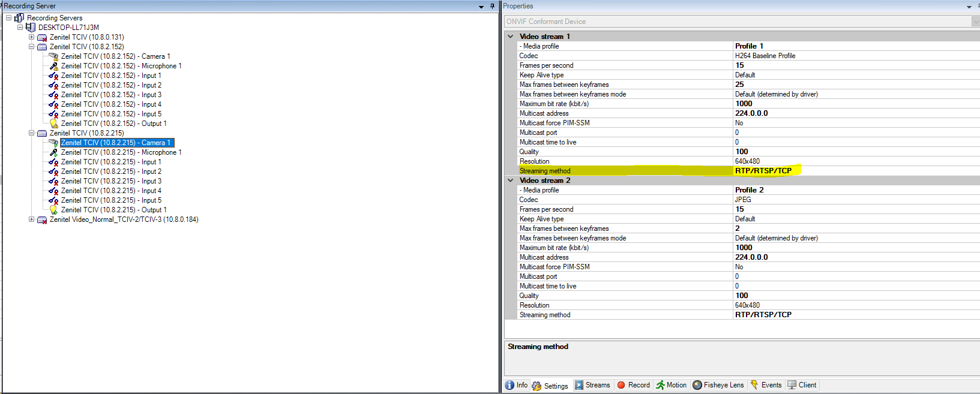Click camera icon for 10.8.2.215 Camera 1

53,143
